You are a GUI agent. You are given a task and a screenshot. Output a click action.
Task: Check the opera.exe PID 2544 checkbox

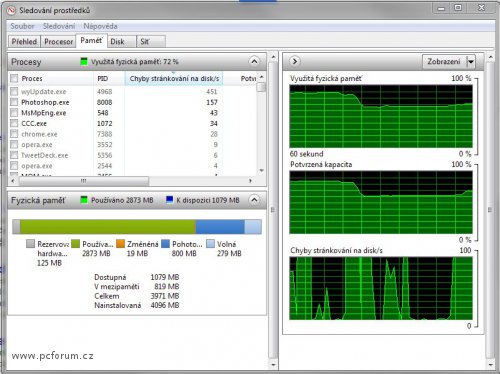point(14,166)
